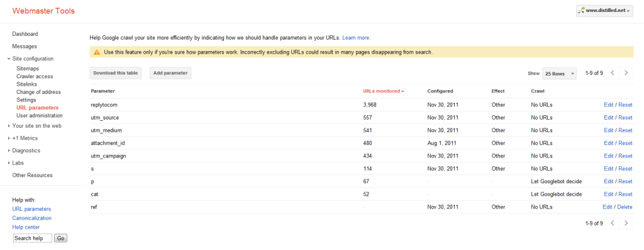644x250 pixels.
Task: Click Let Googlebot decide in cat row
Action: coord(556,194)
